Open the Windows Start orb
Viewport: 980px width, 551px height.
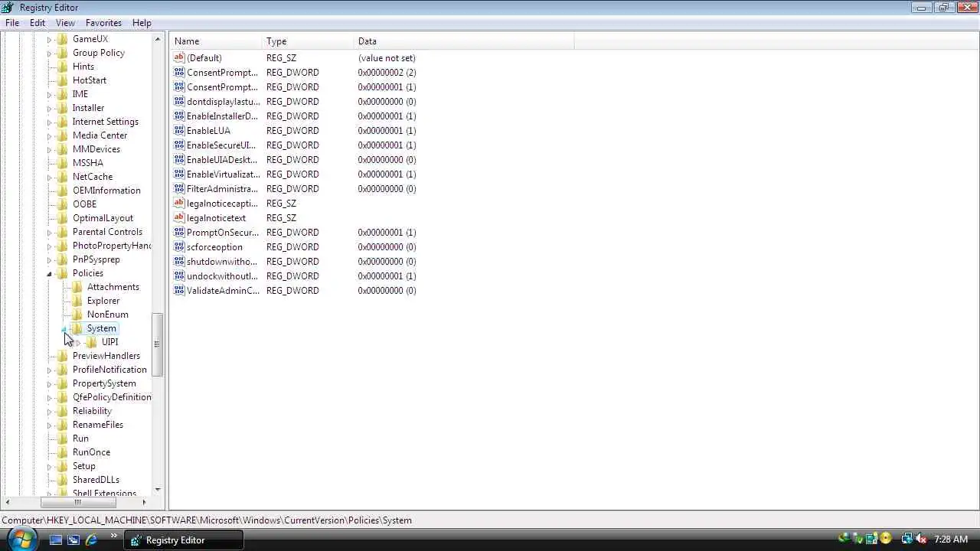pos(21,539)
